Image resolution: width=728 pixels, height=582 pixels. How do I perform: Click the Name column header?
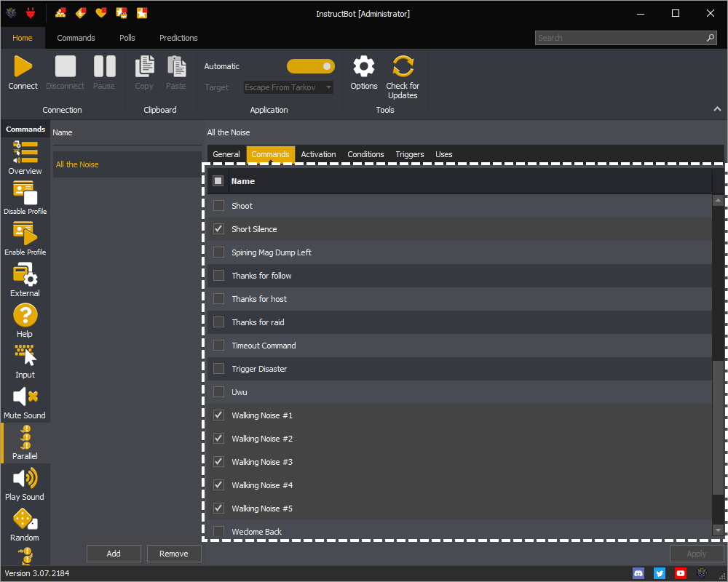click(x=471, y=181)
